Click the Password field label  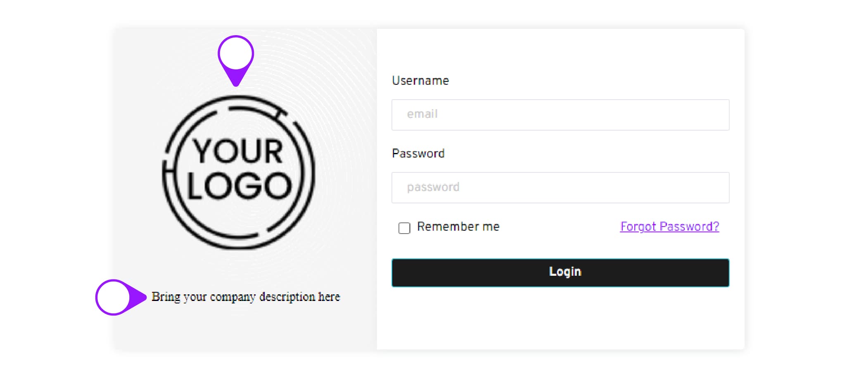point(418,154)
